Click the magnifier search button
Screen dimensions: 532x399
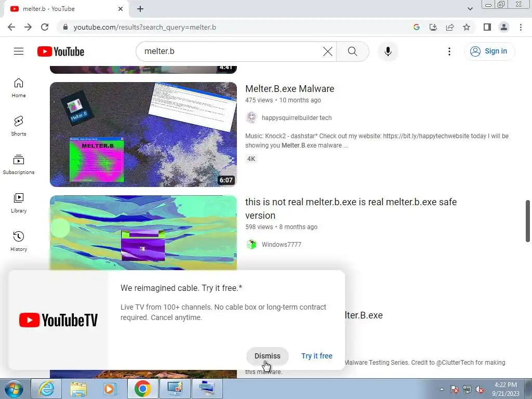[353, 51]
